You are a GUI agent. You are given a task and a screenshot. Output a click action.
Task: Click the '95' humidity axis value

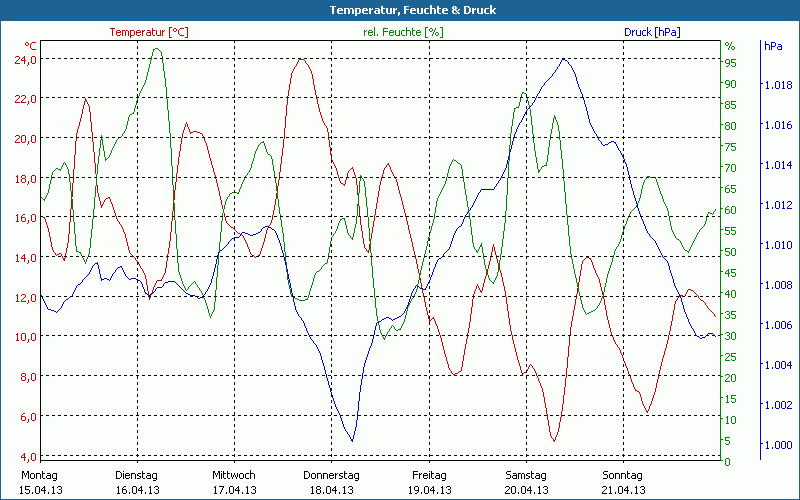tap(731, 63)
